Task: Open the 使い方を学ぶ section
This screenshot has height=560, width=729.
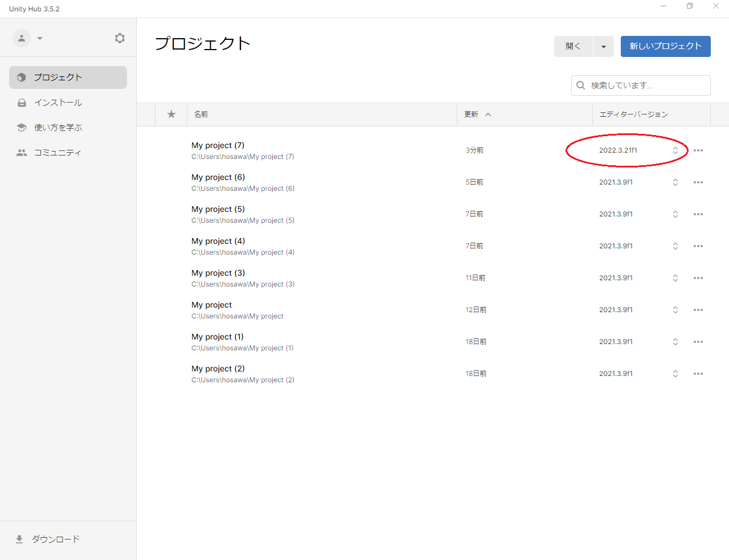Action: point(58,128)
